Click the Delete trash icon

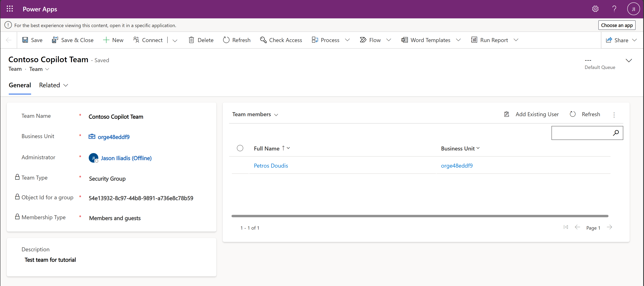pyautogui.click(x=191, y=40)
